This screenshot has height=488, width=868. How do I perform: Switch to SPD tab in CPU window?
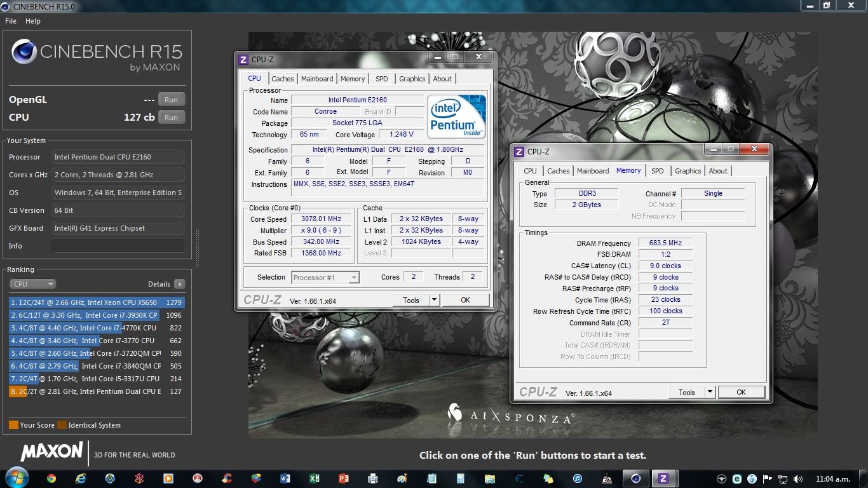coord(381,79)
